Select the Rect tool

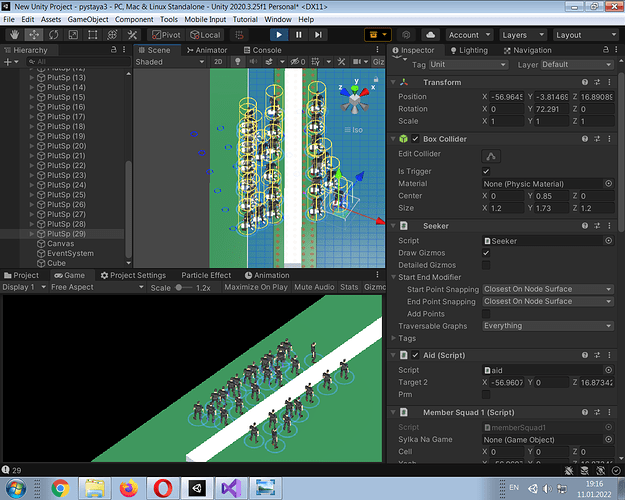[92, 35]
